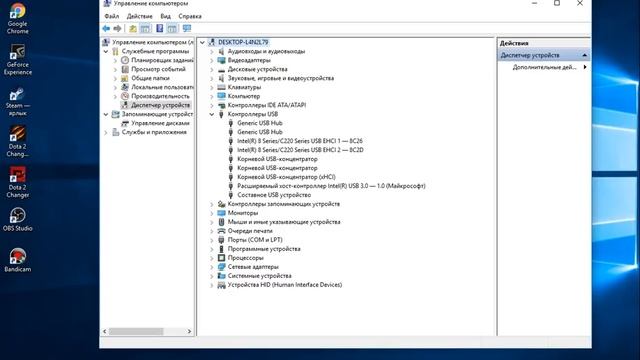Click the Общие папки shared folder icon
This screenshot has height=360, width=640.
125,78
